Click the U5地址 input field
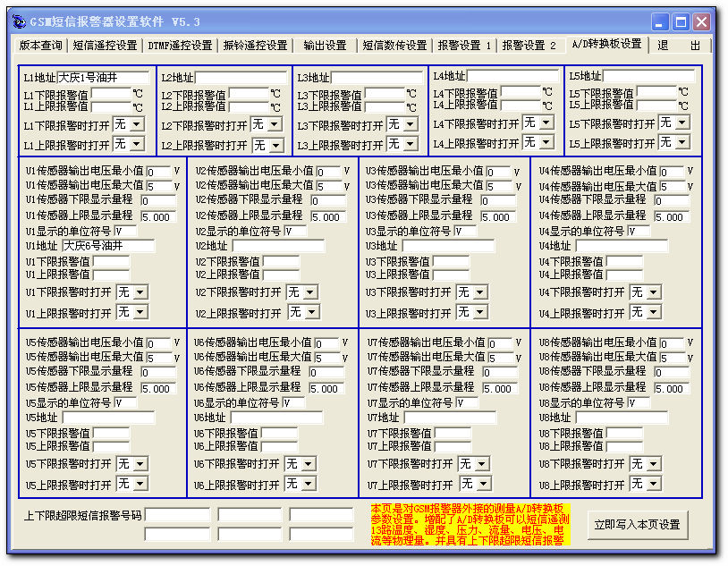Viewport: 728px width, 566px height. [x=108, y=418]
